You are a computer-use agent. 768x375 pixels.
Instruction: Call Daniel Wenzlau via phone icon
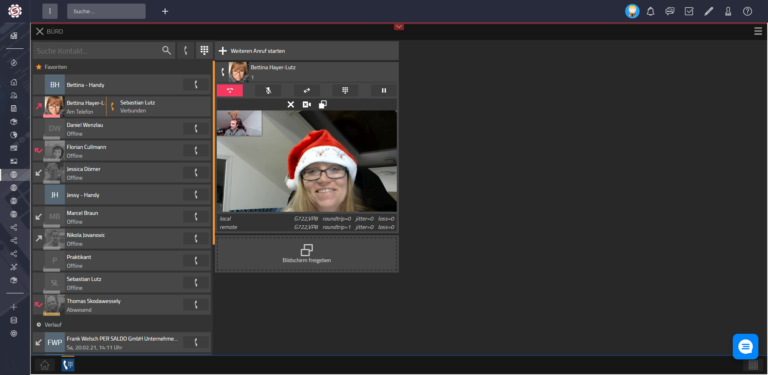coord(196,129)
